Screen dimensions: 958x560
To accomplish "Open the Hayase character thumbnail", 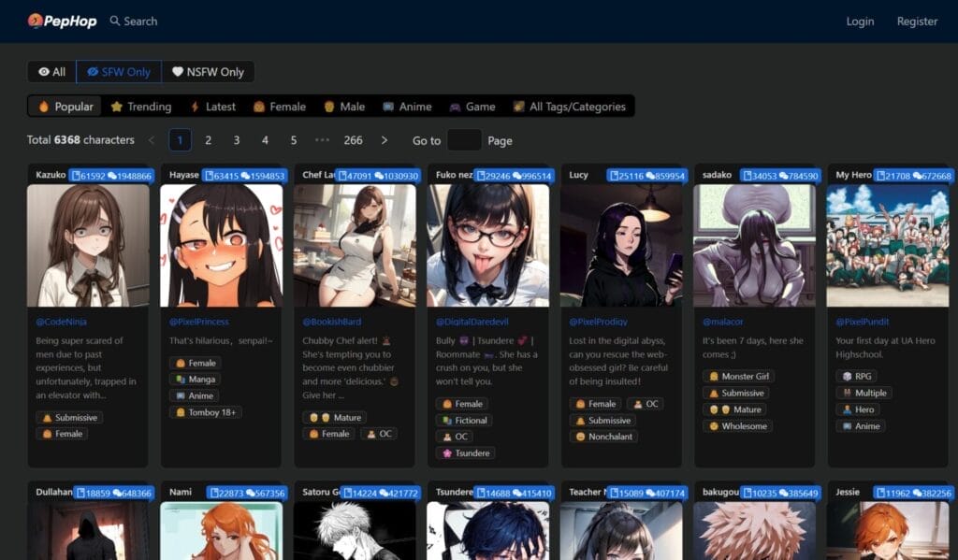I will (x=221, y=246).
